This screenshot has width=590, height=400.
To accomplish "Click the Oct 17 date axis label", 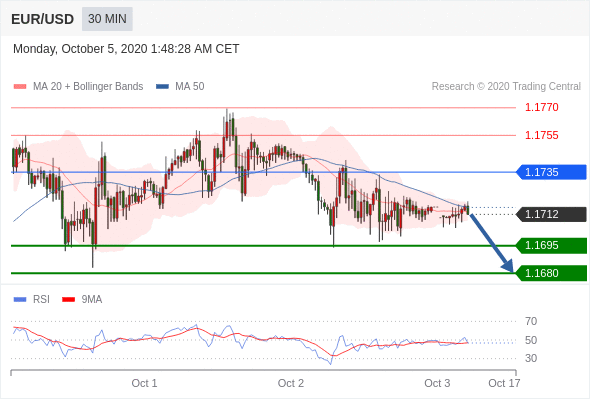I will tap(504, 383).
